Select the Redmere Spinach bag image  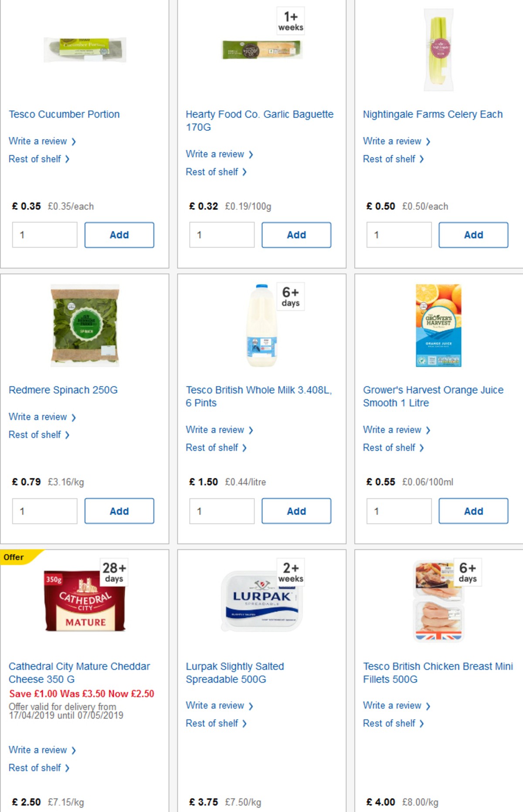84,327
